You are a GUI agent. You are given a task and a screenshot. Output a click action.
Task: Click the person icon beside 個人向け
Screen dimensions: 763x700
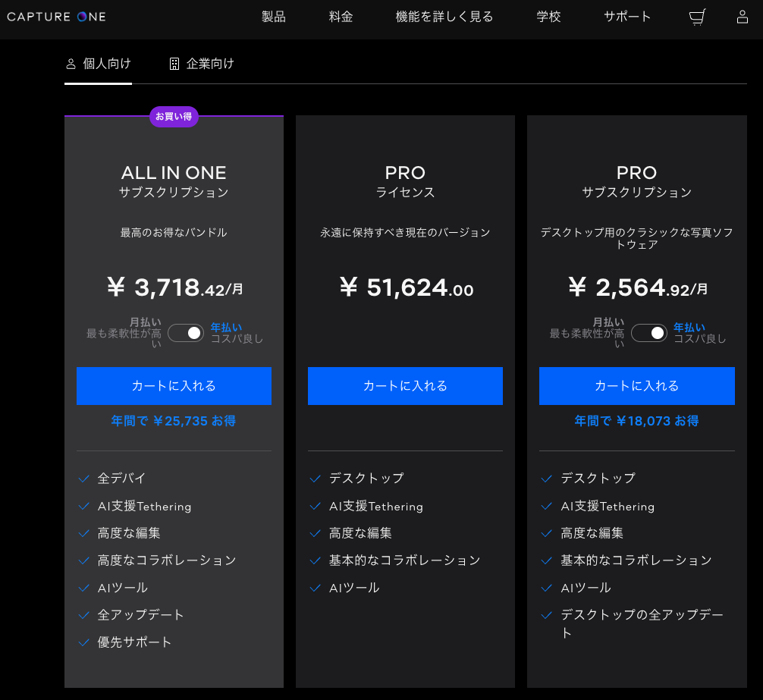71,64
